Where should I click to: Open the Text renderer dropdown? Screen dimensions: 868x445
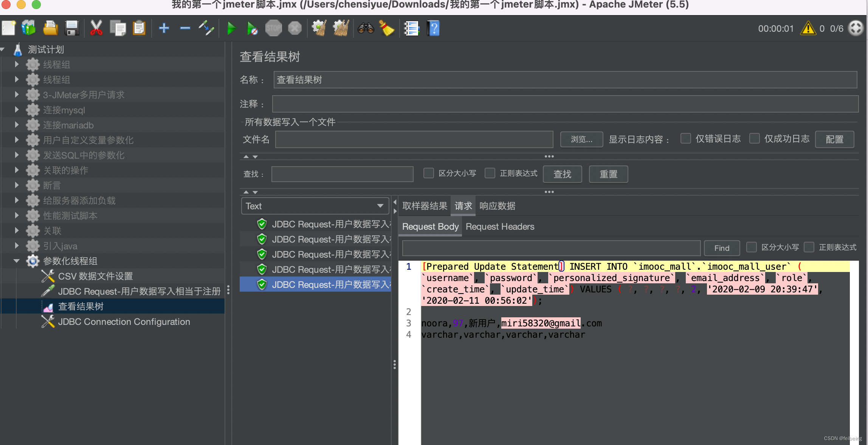click(315, 206)
